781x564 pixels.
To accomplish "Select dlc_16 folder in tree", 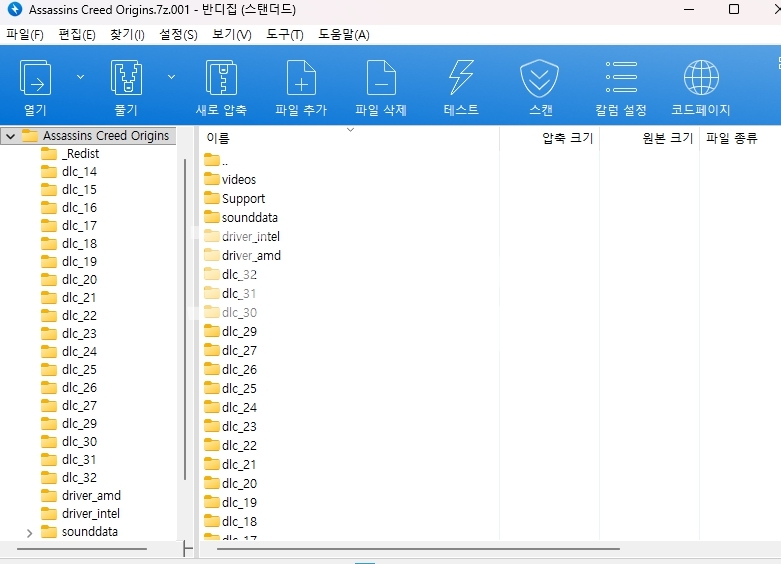I will (x=69, y=208).
